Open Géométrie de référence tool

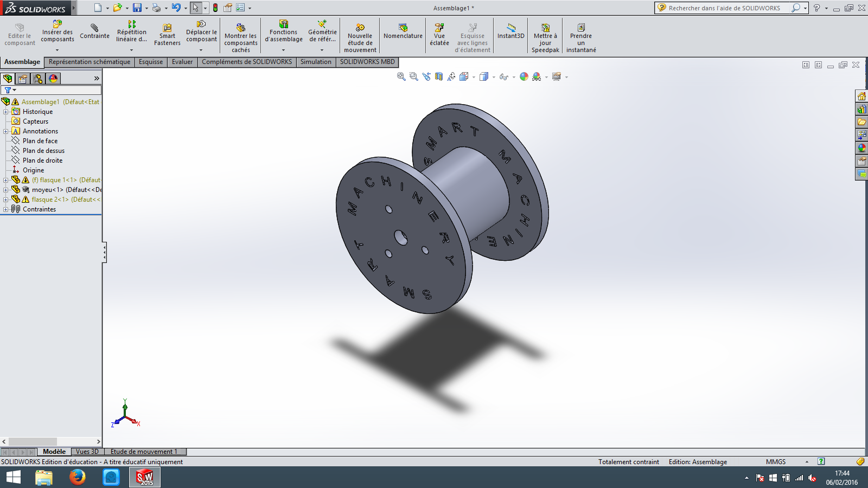(x=322, y=31)
